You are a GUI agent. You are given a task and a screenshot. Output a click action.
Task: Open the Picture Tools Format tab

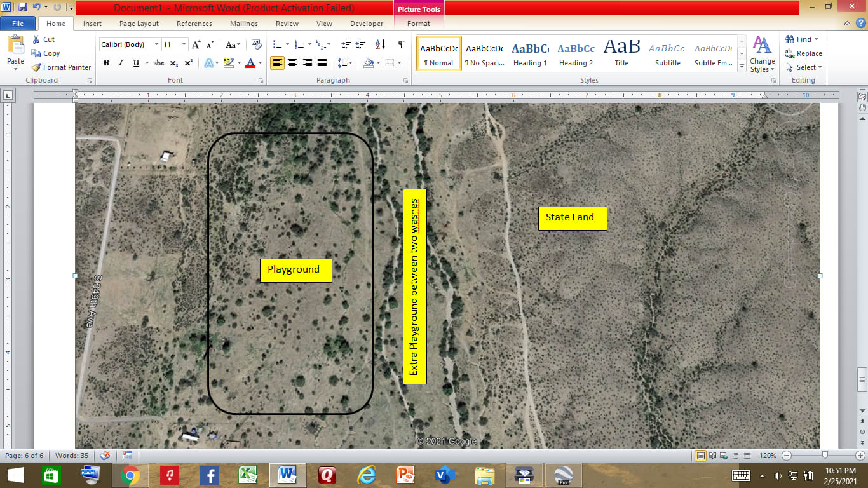(x=418, y=24)
